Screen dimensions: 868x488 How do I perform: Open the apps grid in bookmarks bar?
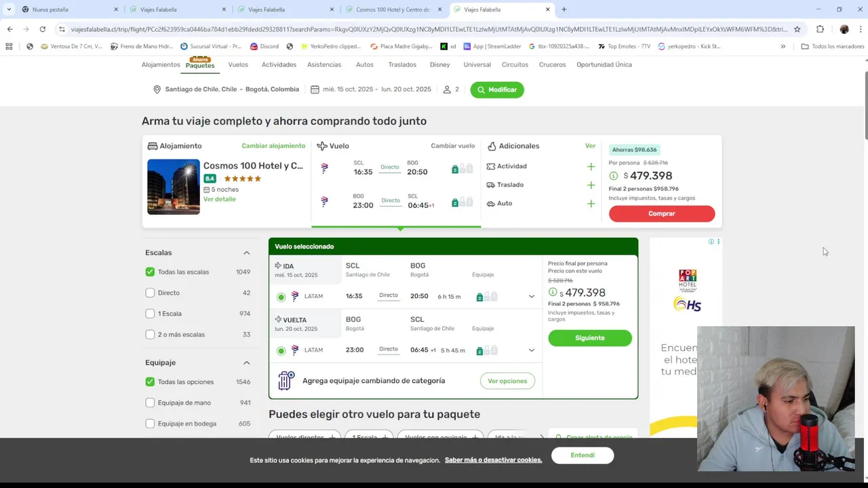coord(9,46)
